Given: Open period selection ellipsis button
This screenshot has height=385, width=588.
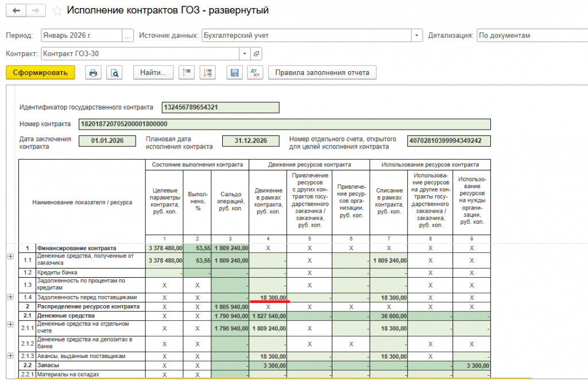Looking at the screenshot, I should pyautogui.click(x=128, y=36).
